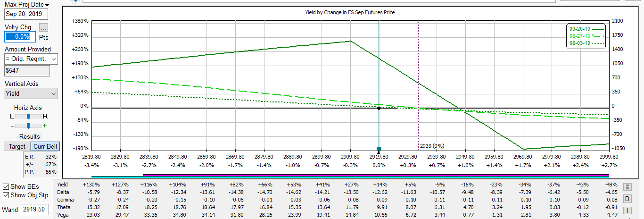
Task: Click the -0.3% x-axis percent label
Action: pyautogui.click(x=350, y=166)
